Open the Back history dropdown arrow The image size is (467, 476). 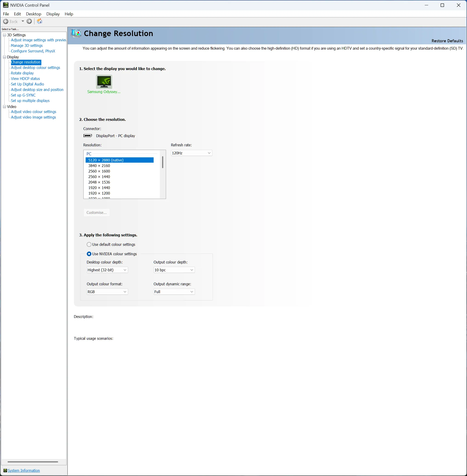tap(23, 21)
